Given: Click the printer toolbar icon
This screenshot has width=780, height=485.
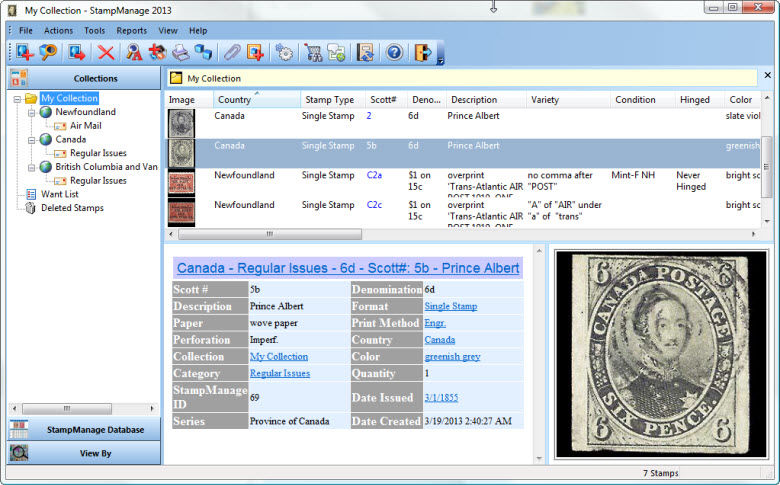Looking at the screenshot, I should pyautogui.click(x=181, y=52).
